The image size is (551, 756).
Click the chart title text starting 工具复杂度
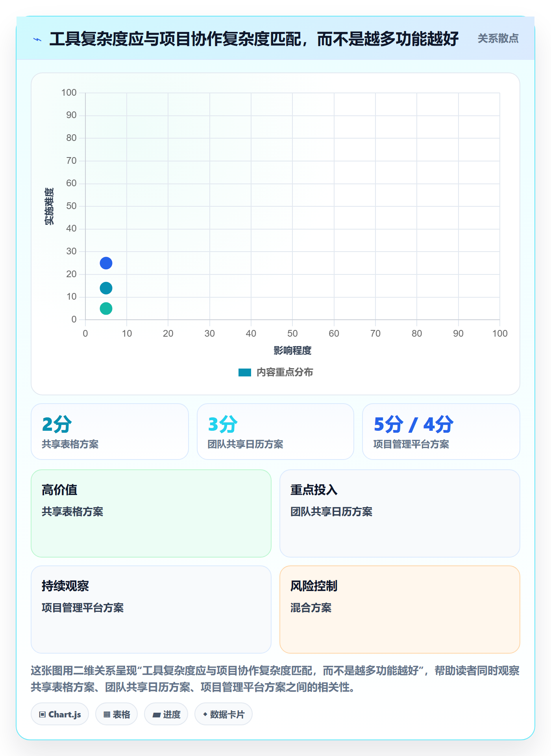click(x=254, y=39)
